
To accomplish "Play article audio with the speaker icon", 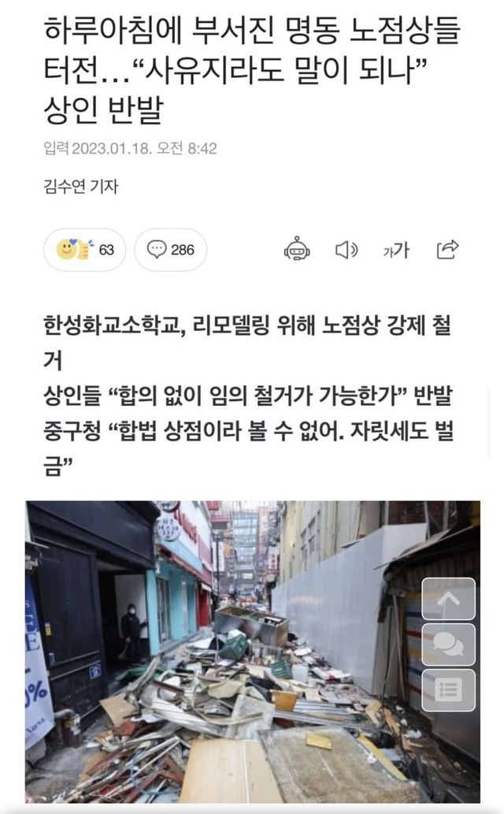I will (346, 251).
